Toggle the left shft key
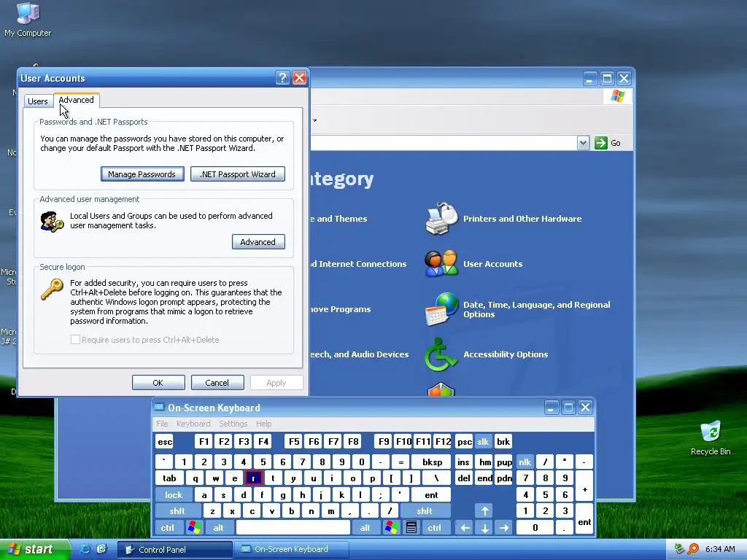Viewport: 747px width, 560px height. (x=177, y=511)
